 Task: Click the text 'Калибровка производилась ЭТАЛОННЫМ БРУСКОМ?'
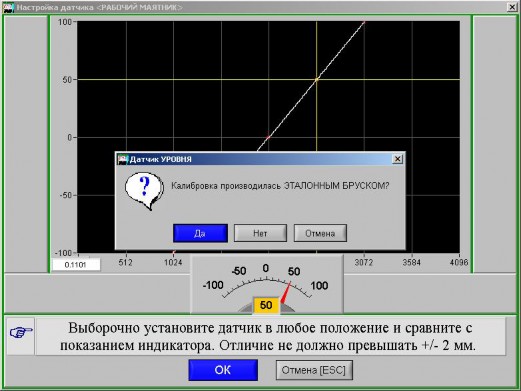[280, 186]
